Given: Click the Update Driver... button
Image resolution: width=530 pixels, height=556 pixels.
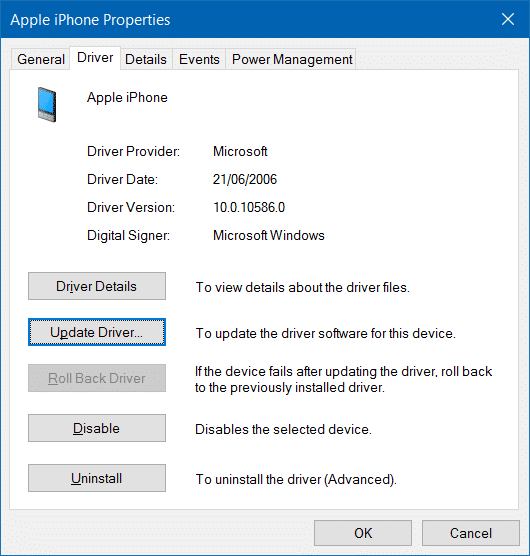Looking at the screenshot, I should [97, 332].
